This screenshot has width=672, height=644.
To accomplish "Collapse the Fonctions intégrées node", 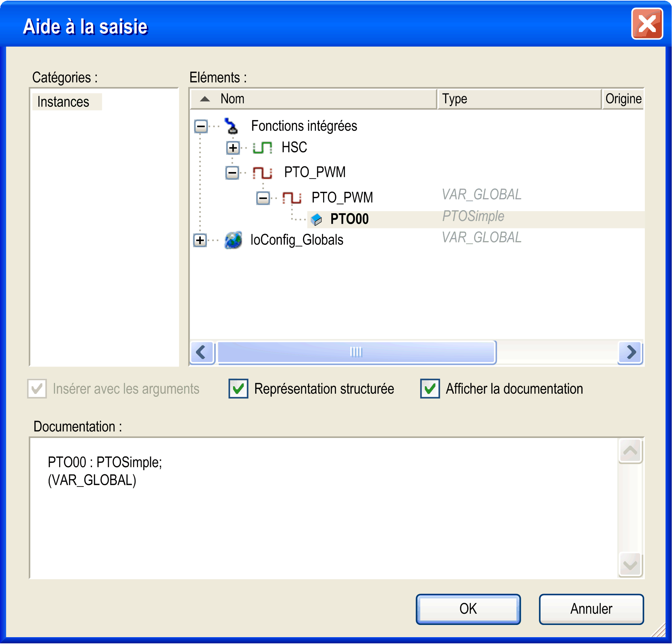I will [201, 126].
